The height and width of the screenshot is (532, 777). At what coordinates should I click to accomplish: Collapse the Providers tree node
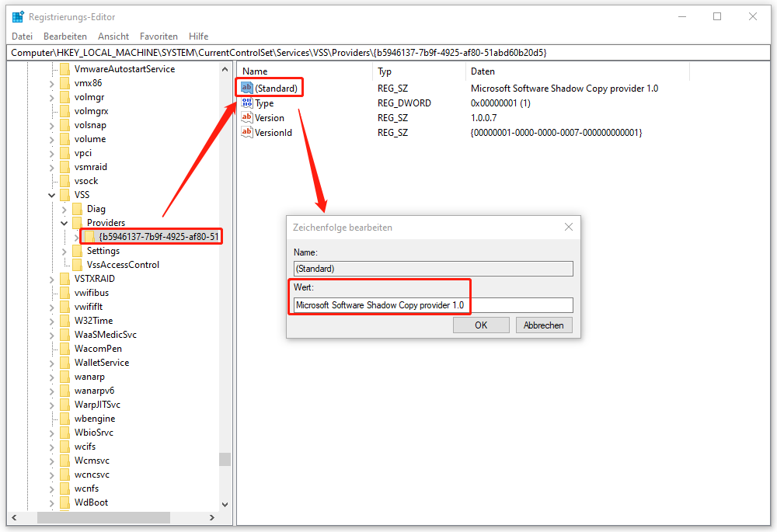64,223
